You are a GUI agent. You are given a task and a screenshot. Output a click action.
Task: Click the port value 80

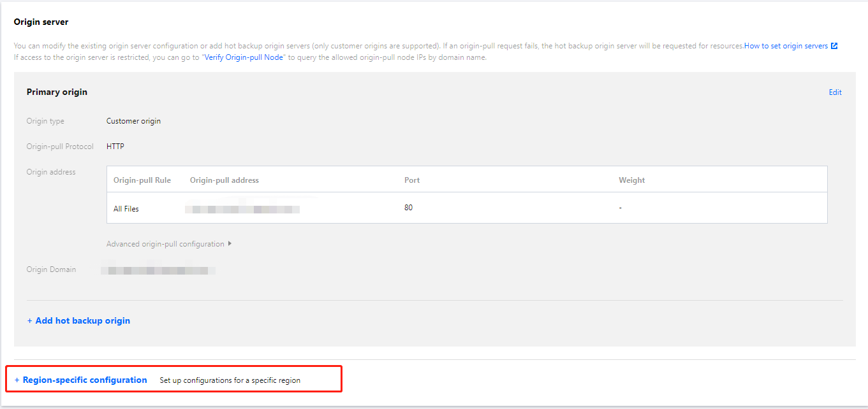[408, 208]
